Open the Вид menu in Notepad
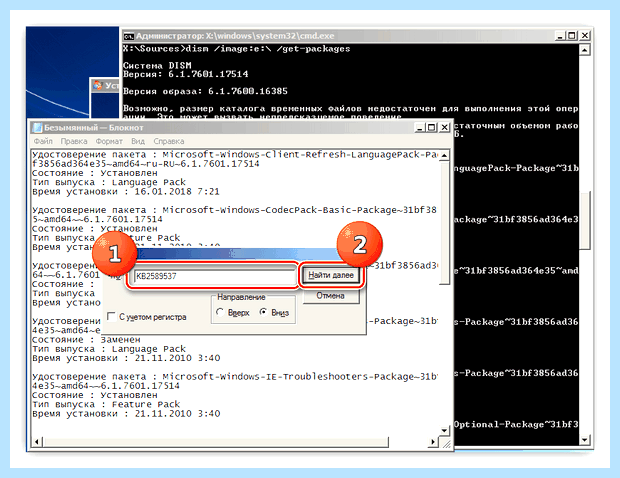620x478 pixels. pos(138,141)
